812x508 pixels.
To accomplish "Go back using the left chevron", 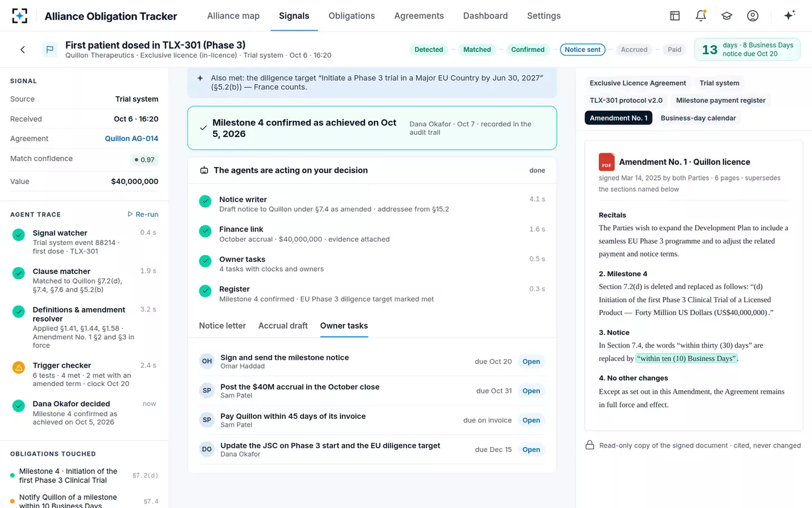I will [23, 50].
